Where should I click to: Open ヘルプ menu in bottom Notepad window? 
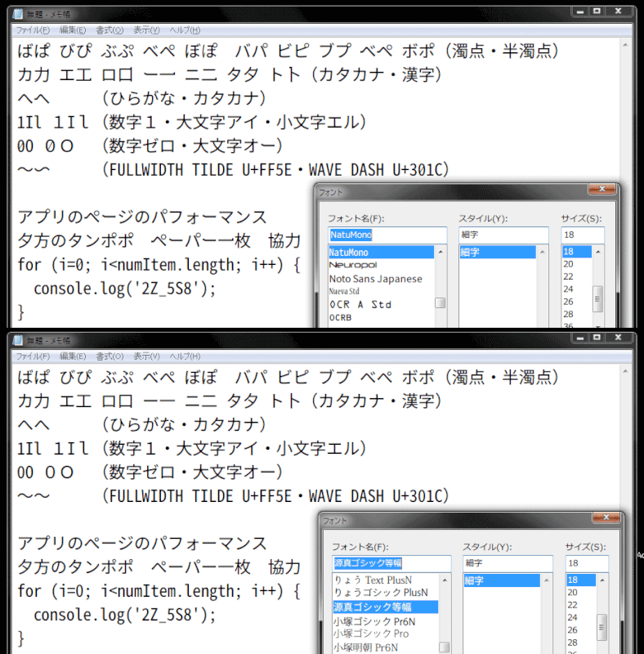pos(185,356)
